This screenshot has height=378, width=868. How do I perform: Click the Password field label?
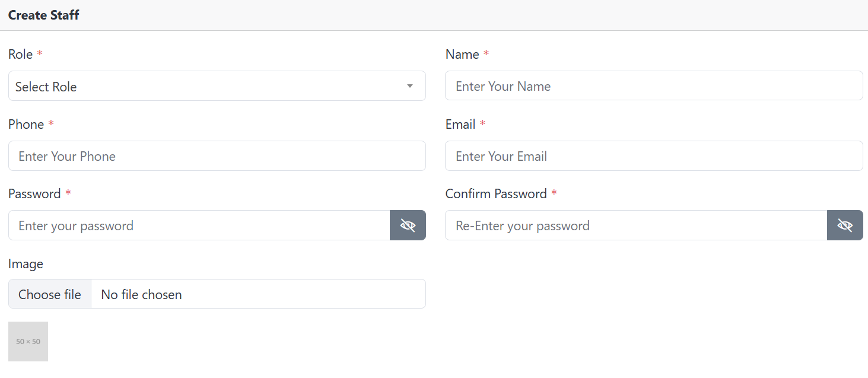tap(34, 194)
